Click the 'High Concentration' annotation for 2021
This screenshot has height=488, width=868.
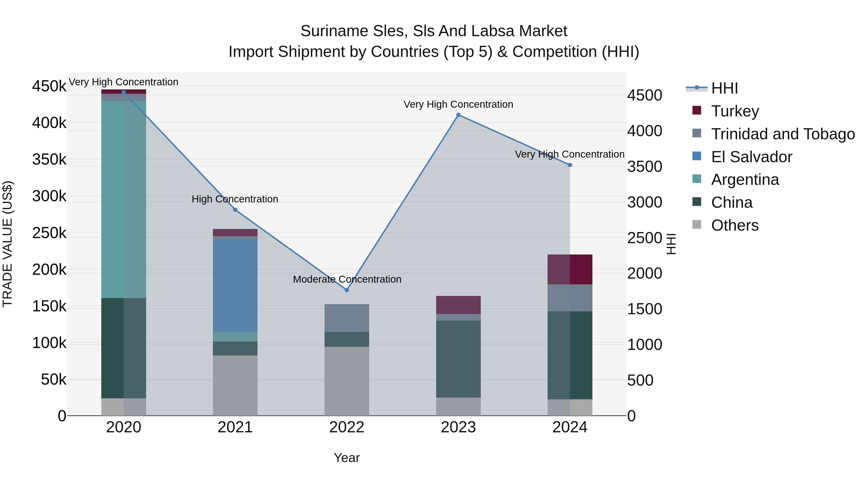235,199
